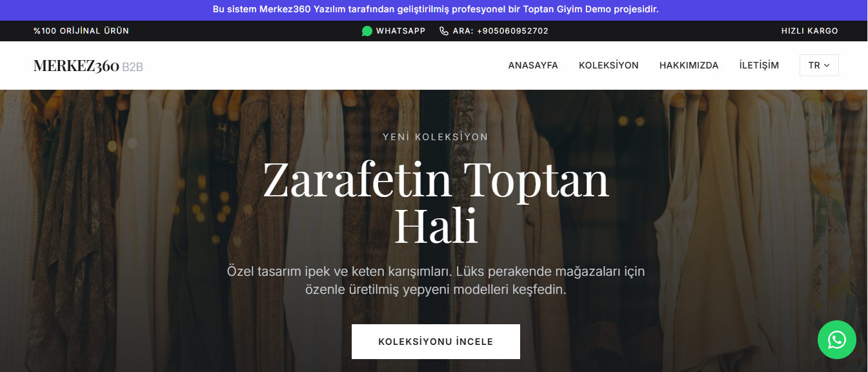Click the WhatsApp icon in top bar
This screenshot has width=868, height=372.
tap(367, 31)
